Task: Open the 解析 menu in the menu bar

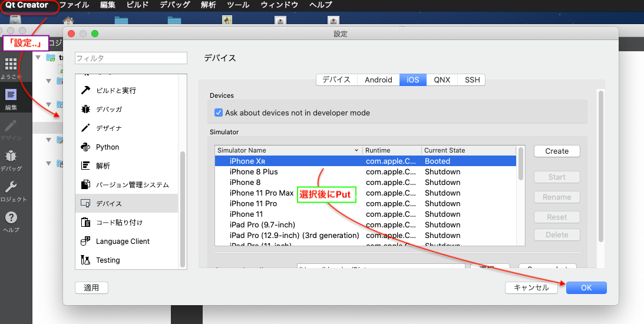Action: pos(208,5)
